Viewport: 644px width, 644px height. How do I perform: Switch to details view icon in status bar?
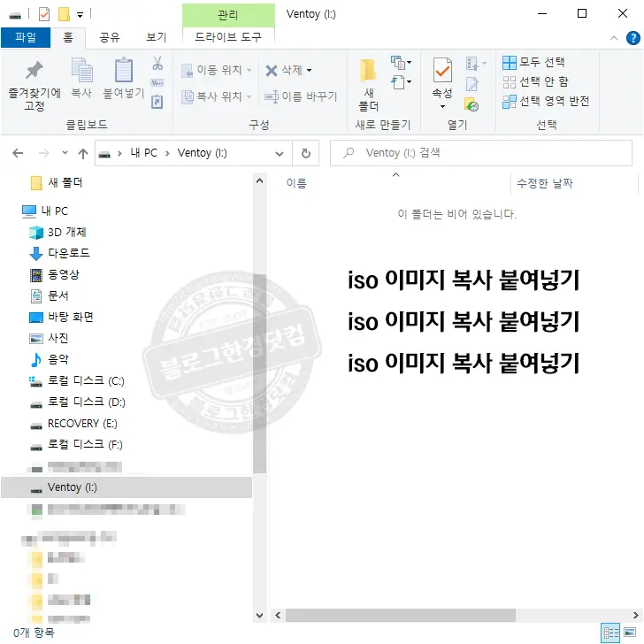[x=610, y=632]
